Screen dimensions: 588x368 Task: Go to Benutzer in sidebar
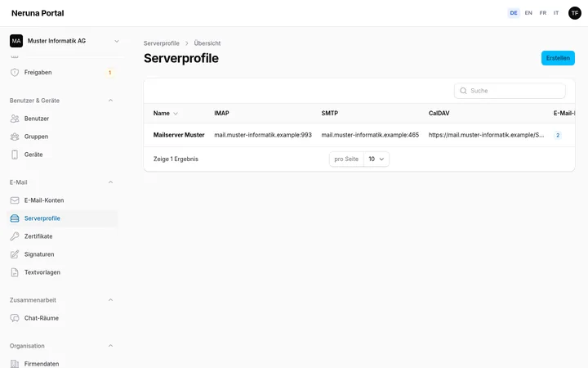62,119
